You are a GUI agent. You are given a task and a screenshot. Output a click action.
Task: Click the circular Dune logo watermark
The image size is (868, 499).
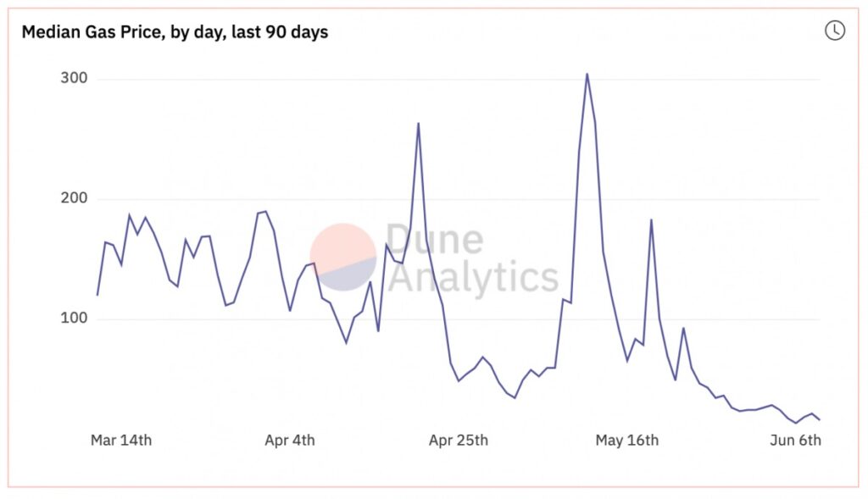343,256
